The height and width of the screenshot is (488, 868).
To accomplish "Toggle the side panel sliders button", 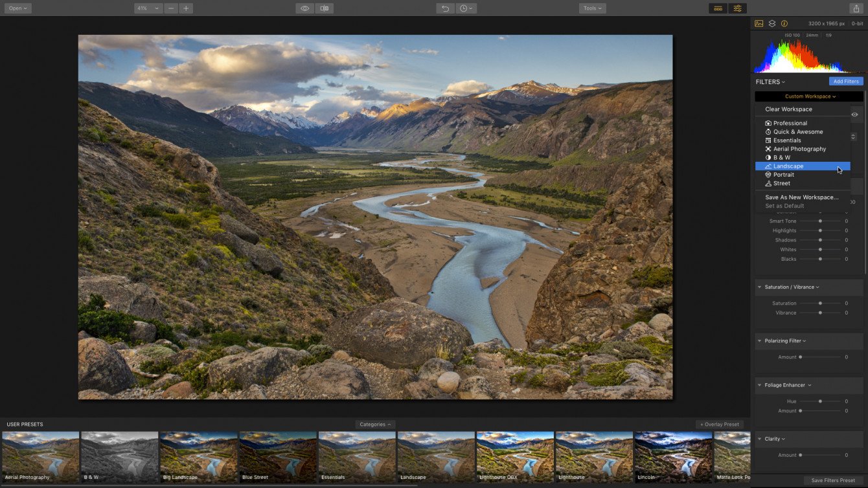I will coord(737,8).
